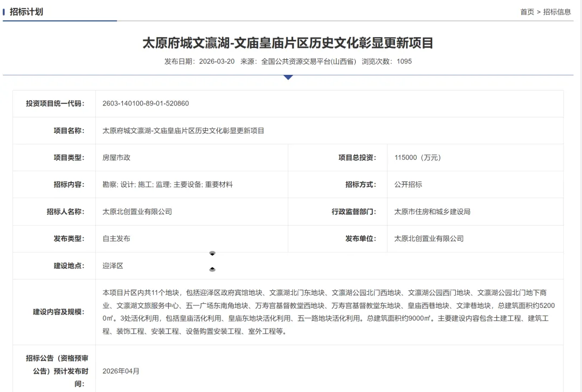Click the value 115000（万元）

click(418, 158)
